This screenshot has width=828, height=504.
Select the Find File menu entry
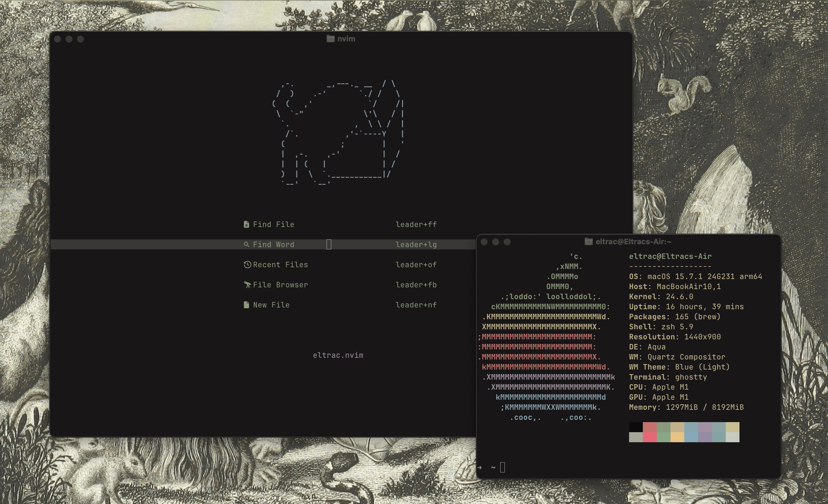(x=273, y=224)
